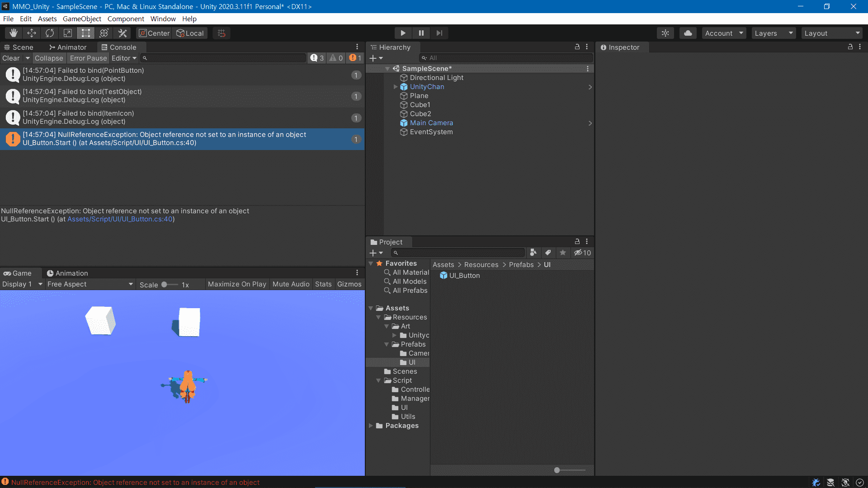Open Game view options menu
The height and width of the screenshot is (488, 868).
357,273
